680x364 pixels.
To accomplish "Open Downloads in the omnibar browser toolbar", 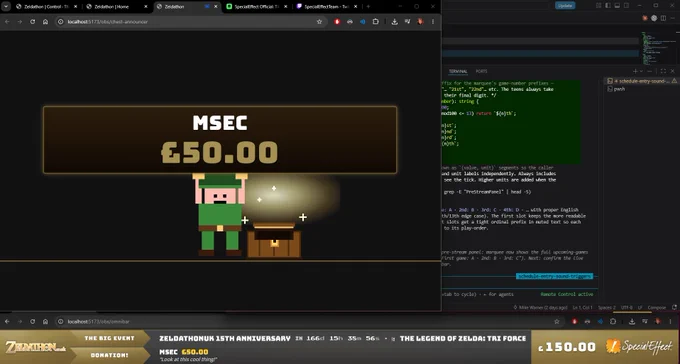I will point(632,321).
